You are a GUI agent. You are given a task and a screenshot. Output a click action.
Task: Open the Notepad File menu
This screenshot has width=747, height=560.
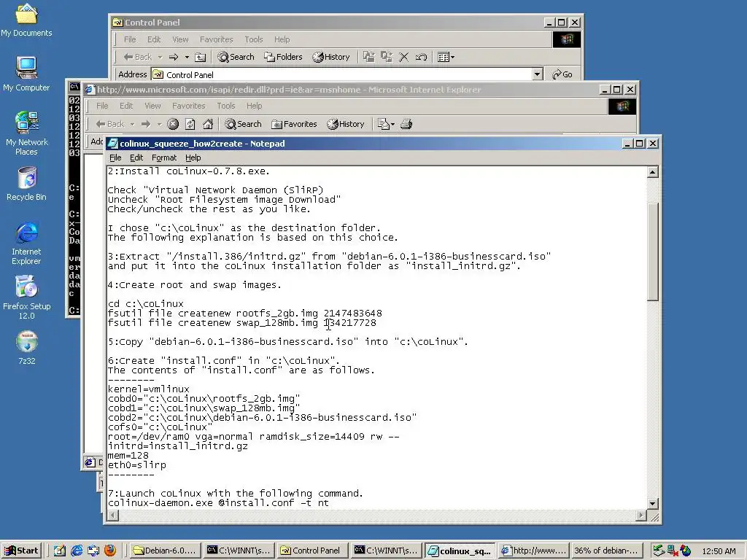pos(115,157)
